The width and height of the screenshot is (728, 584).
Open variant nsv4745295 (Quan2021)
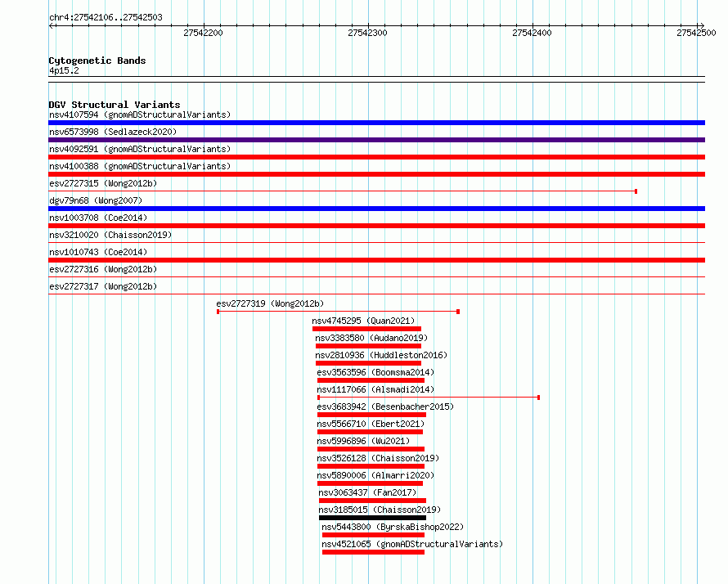[x=363, y=321]
